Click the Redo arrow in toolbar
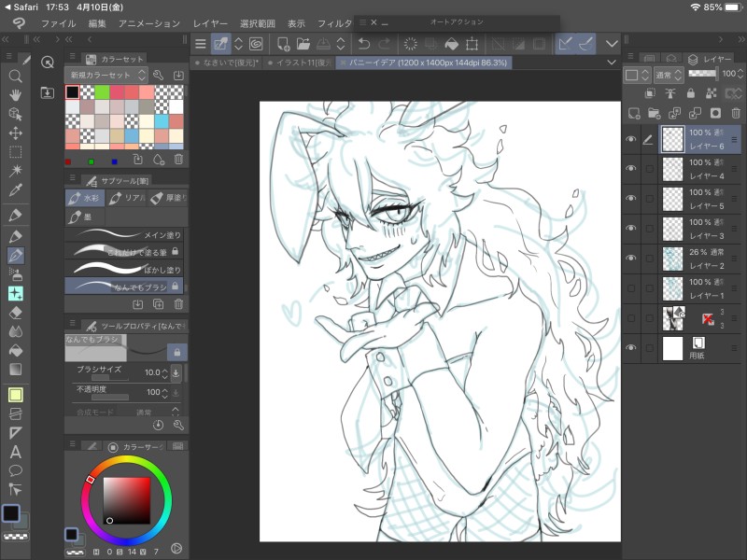Screen dimensions: 747x560 tap(384, 44)
